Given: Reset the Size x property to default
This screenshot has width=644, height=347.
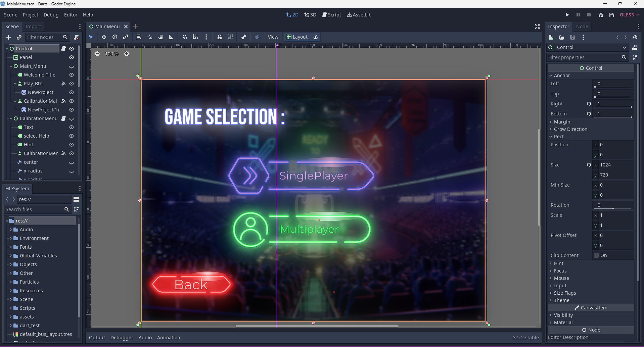Looking at the screenshot, I should pyautogui.click(x=589, y=165).
